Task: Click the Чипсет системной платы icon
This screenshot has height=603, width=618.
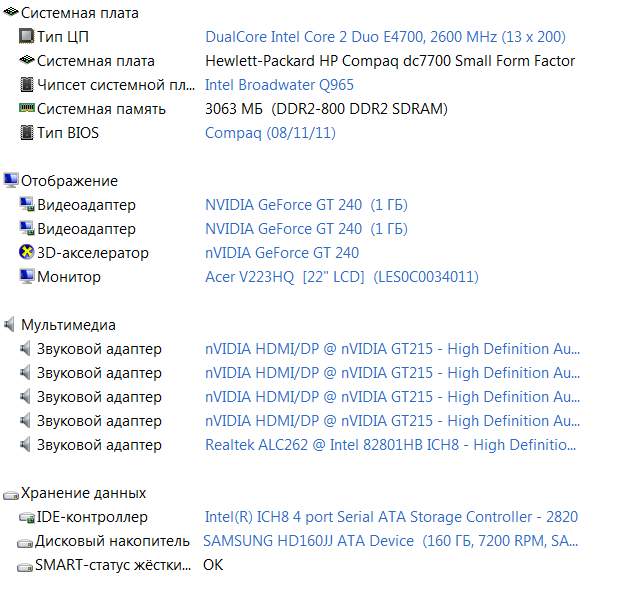Action: coord(27,85)
